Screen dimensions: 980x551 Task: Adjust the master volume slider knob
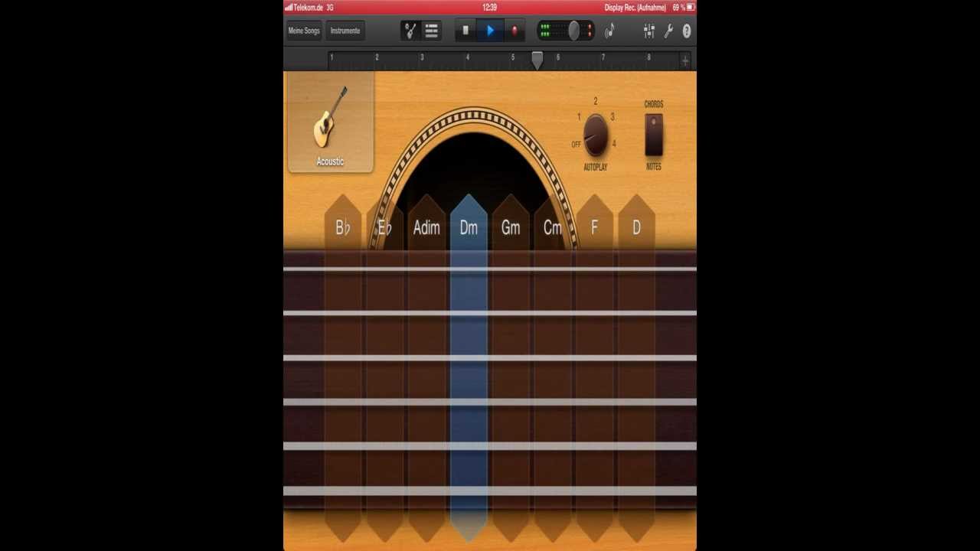click(x=573, y=31)
